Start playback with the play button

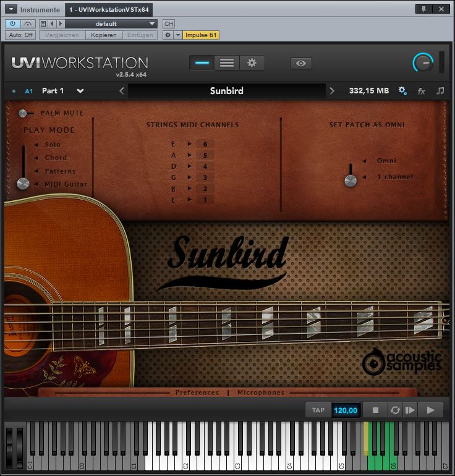point(431,410)
